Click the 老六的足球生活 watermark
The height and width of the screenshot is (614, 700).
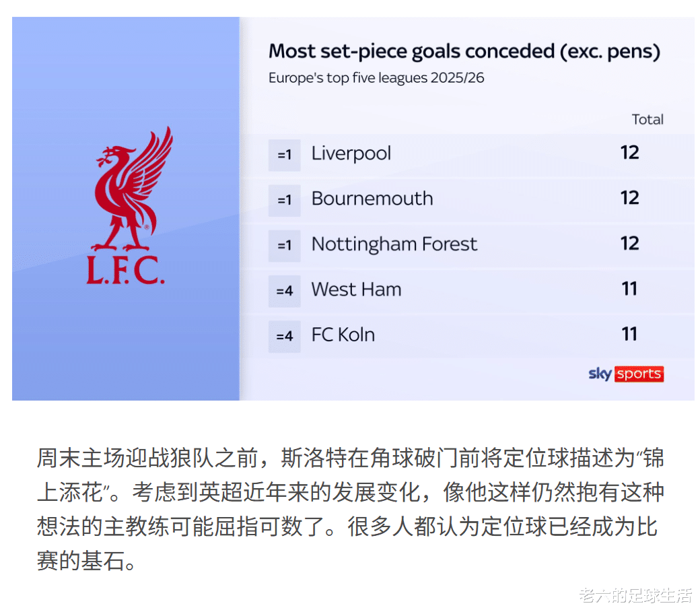click(x=635, y=595)
